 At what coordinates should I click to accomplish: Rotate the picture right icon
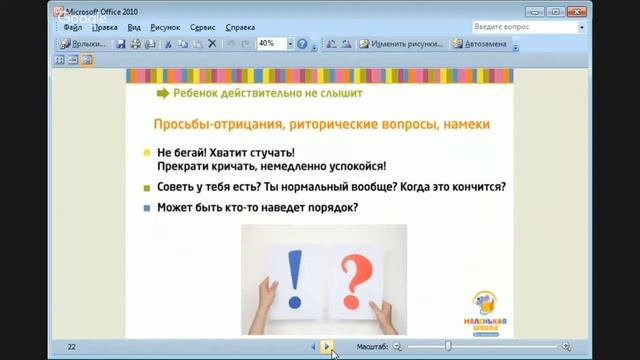347,44
